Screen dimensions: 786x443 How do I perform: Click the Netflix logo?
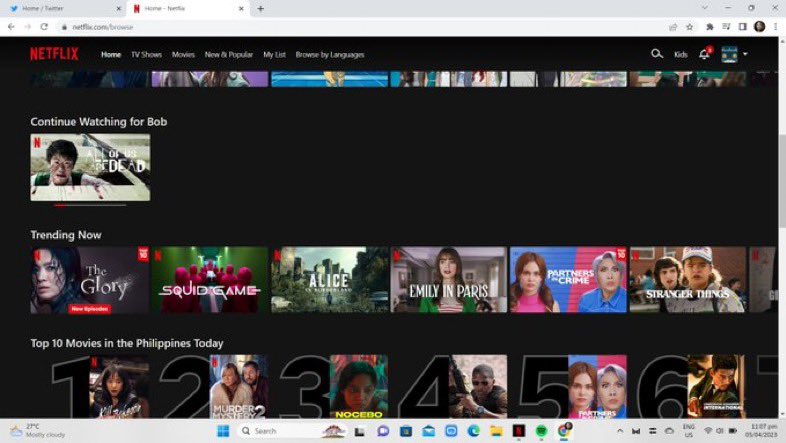[x=54, y=54]
